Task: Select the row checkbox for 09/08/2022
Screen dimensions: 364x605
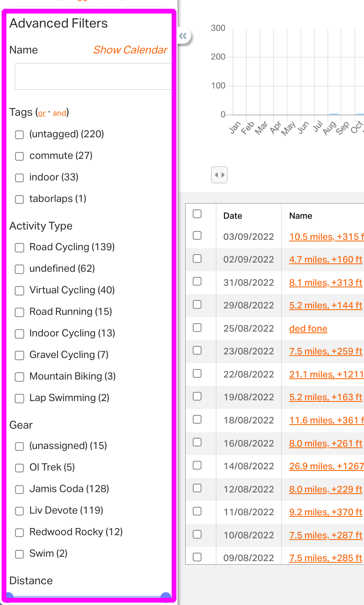Action: click(197, 557)
